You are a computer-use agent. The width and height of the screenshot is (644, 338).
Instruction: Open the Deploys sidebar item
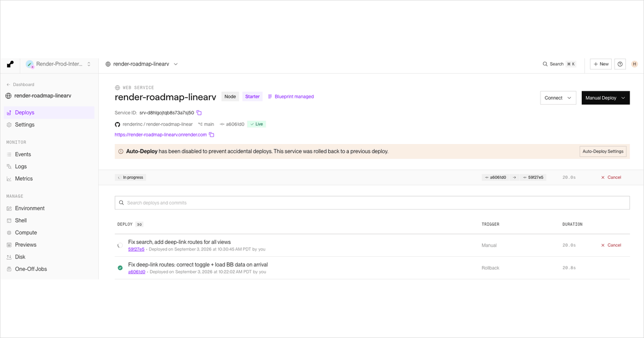(x=49, y=112)
